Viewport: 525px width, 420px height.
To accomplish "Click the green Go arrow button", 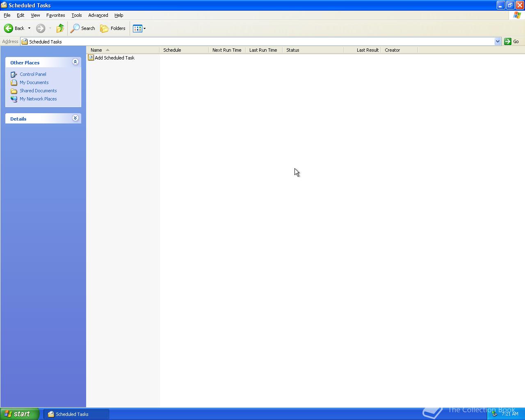I will (508, 41).
